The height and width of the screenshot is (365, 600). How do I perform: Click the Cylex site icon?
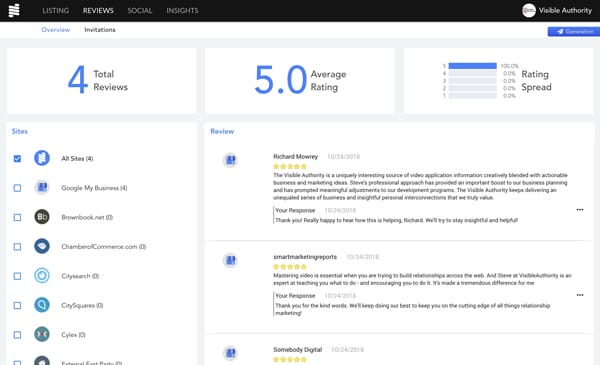(x=42, y=335)
